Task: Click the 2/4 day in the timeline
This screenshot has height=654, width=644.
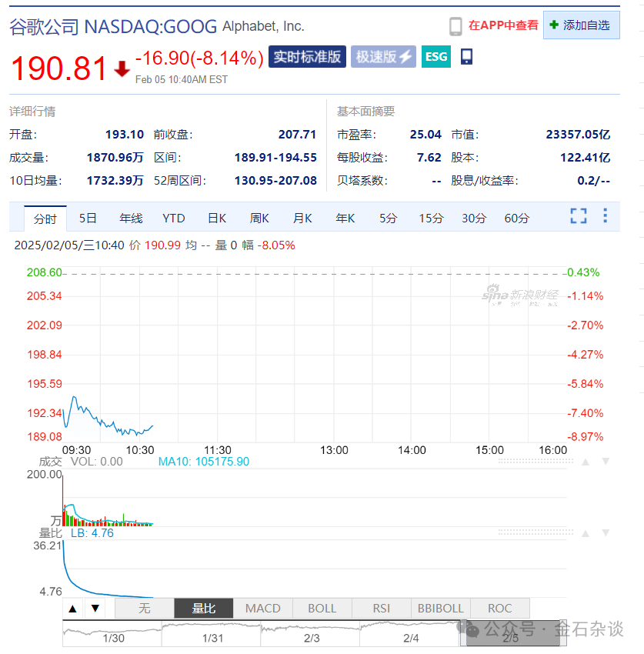Action: [409, 633]
